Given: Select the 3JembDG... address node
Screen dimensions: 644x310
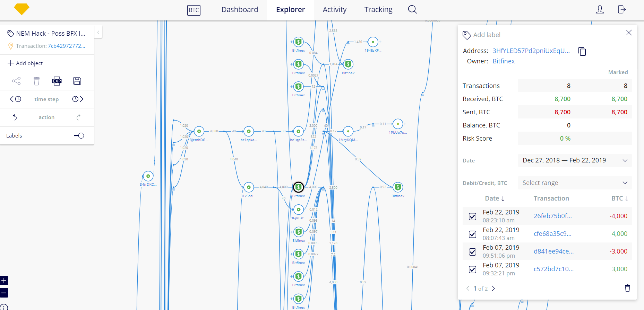Looking at the screenshot, I should 199,131.
